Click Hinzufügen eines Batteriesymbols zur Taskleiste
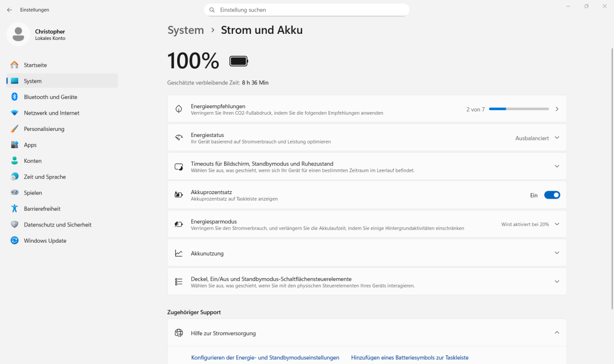Image resolution: width=614 pixels, height=364 pixels. point(410,357)
